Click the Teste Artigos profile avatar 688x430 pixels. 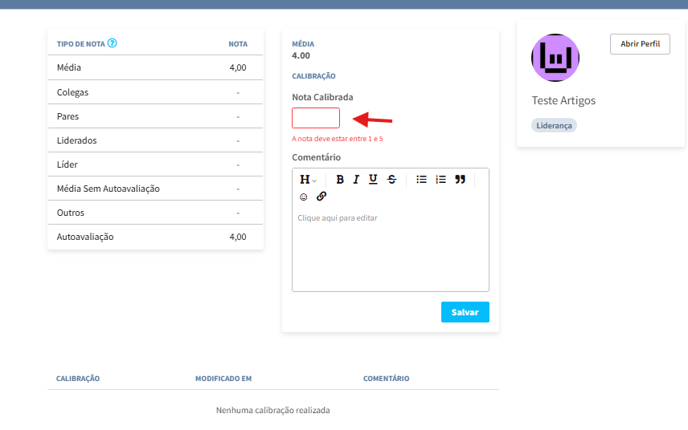coord(555,57)
